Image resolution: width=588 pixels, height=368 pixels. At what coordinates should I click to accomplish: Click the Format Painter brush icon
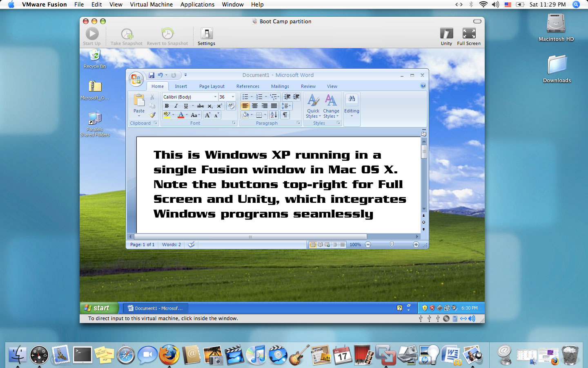pos(152,115)
